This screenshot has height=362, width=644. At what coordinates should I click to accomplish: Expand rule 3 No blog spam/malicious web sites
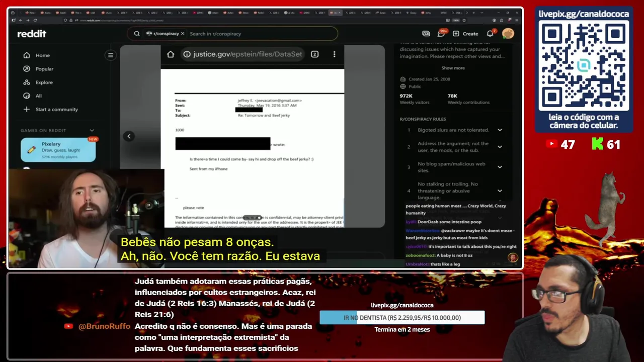500,167
